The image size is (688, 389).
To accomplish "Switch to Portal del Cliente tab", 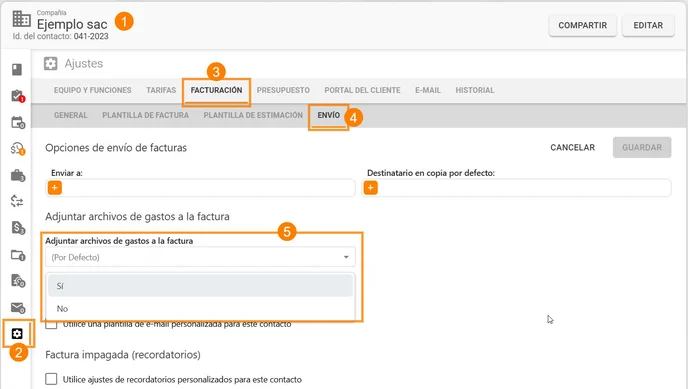I will click(x=362, y=90).
